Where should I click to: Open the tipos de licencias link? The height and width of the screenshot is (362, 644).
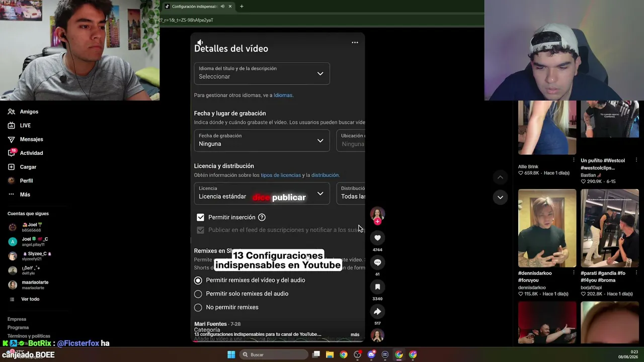[x=281, y=175]
